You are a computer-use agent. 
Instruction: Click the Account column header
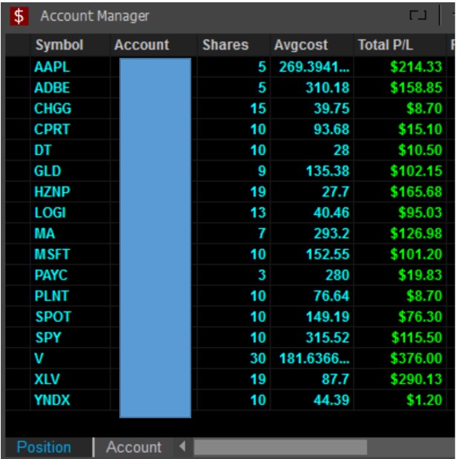point(142,45)
